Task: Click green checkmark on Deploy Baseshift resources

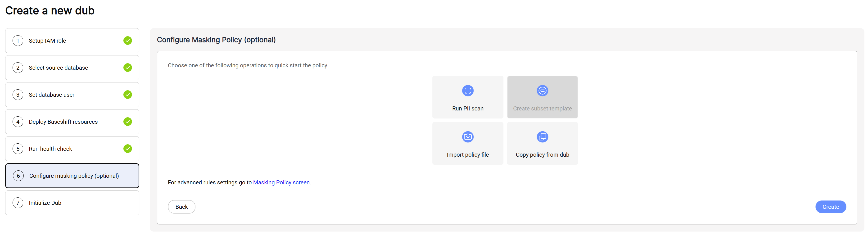Action: [127, 122]
